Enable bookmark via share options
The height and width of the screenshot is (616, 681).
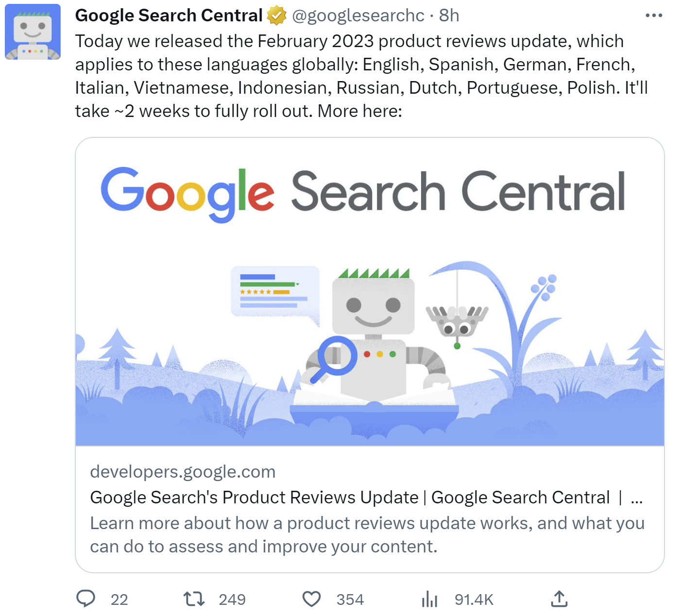(560, 599)
